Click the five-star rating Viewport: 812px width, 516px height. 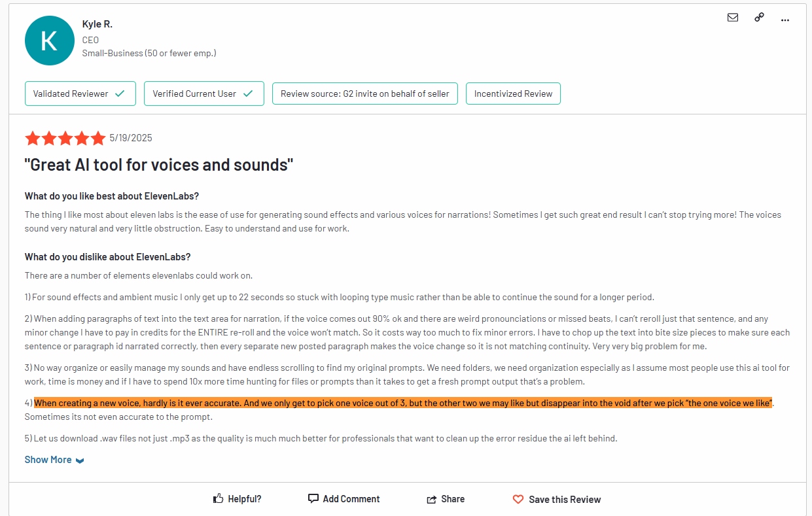pyautogui.click(x=65, y=138)
